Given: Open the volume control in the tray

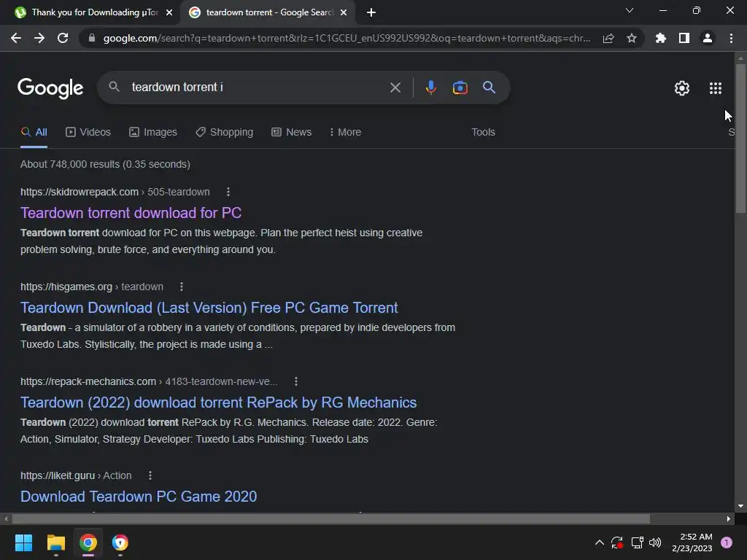Looking at the screenshot, I should (655, 542).
